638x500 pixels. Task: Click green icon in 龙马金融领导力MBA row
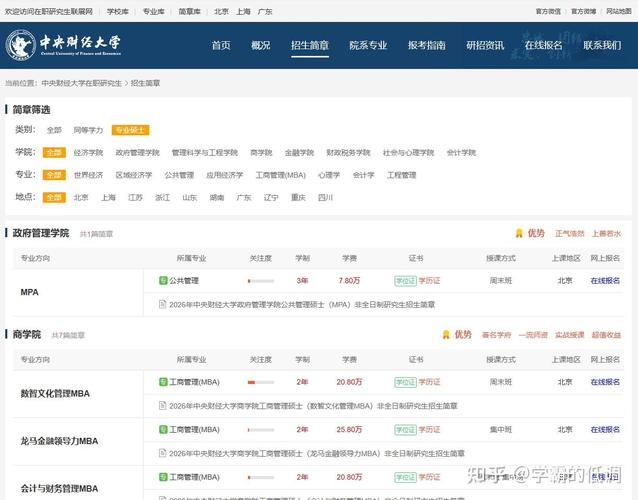point(163,429)
